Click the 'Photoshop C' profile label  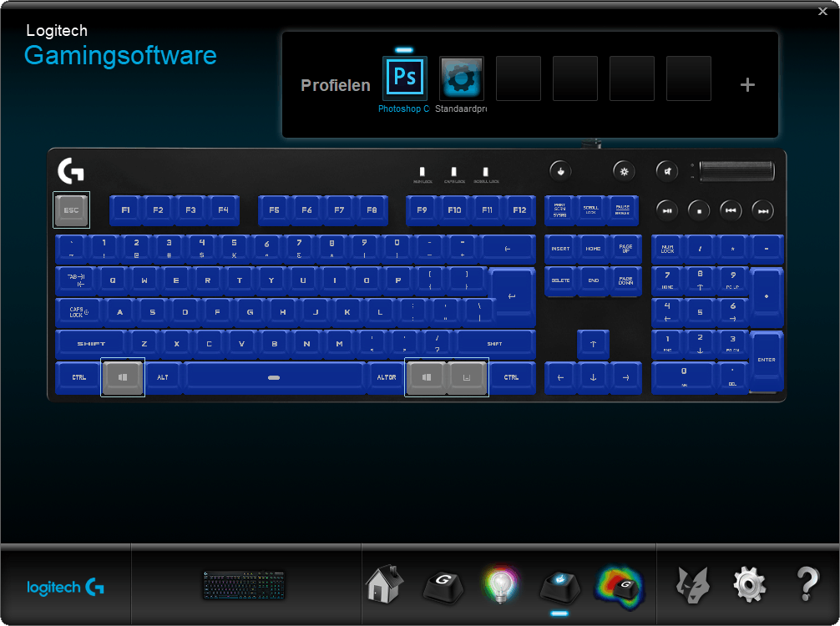[404, 109]
